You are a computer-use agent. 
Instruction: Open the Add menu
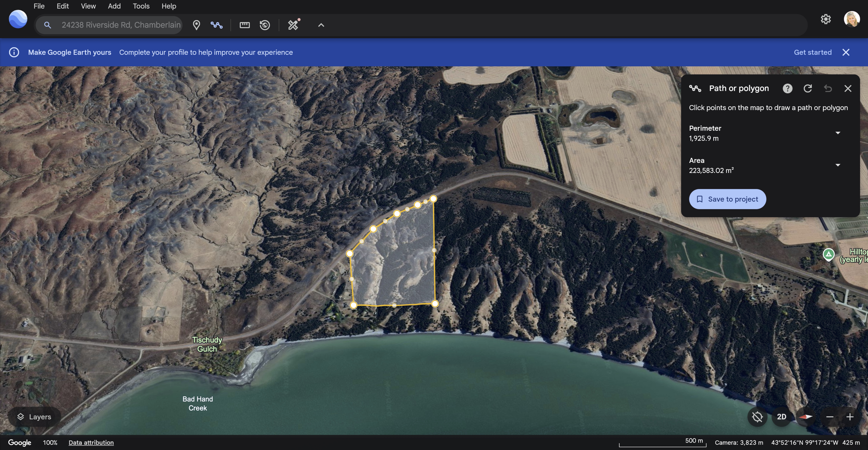(x=114, y=6)
